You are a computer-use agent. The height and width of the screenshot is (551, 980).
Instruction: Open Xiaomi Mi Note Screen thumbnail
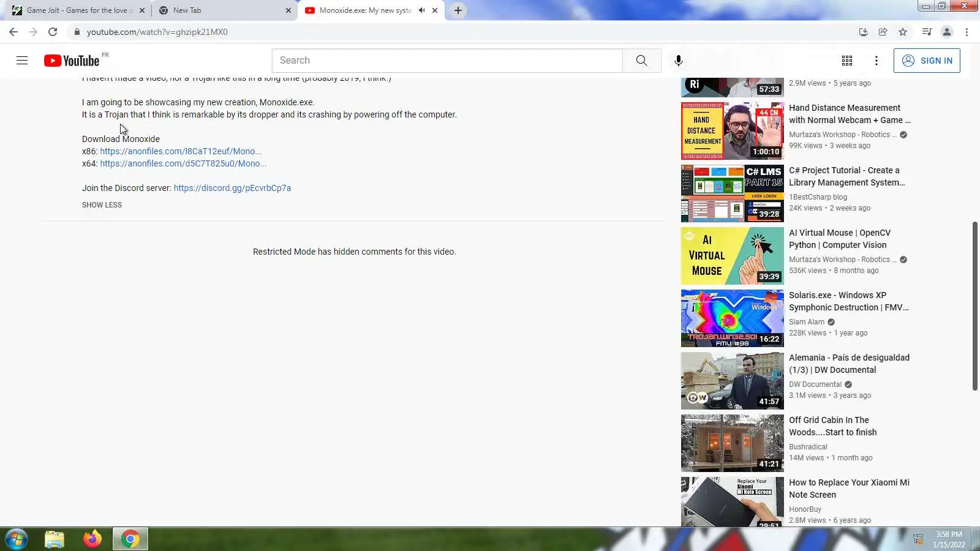click(733, 502)
